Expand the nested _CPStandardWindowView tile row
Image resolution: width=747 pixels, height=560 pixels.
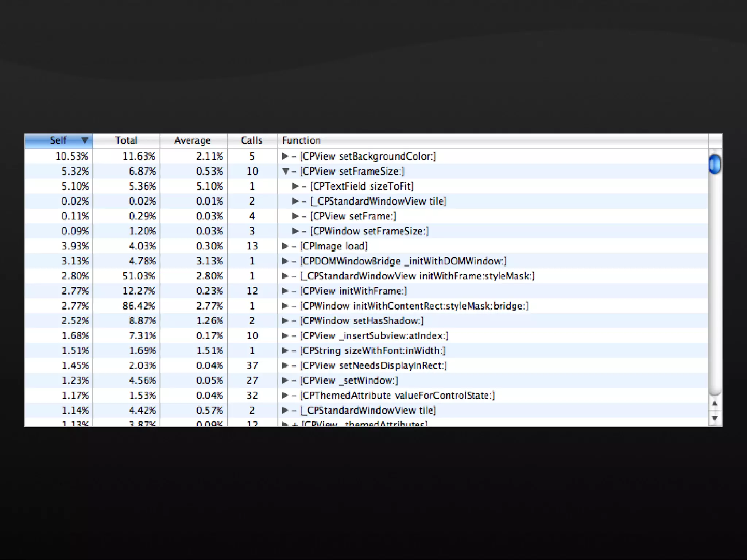[x=295, y=201]
